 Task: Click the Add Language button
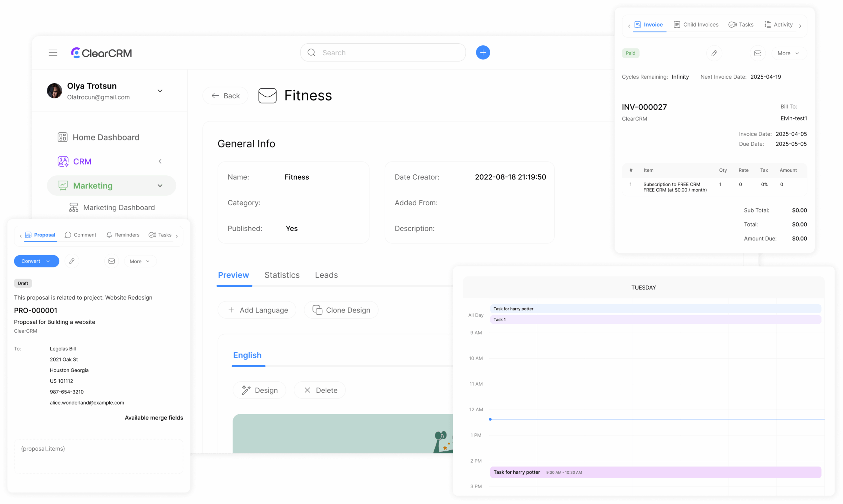click(257, 310)
